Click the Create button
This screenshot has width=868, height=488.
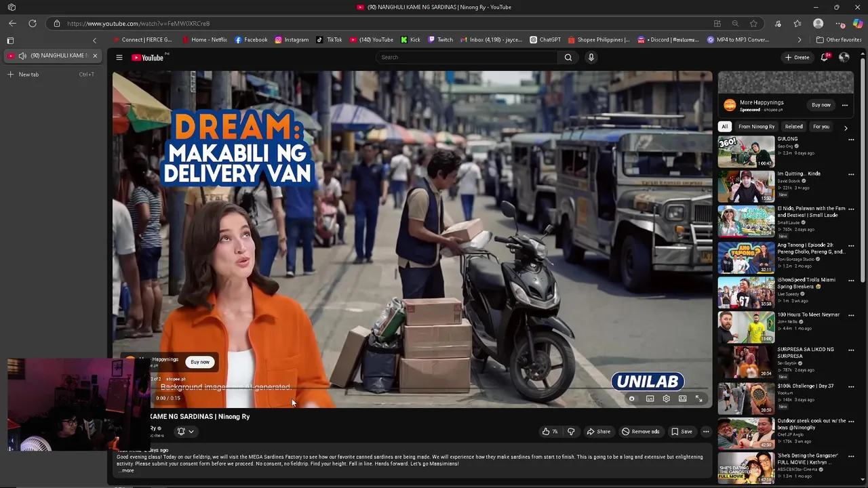pyautogui.click(x=797, y=58)
